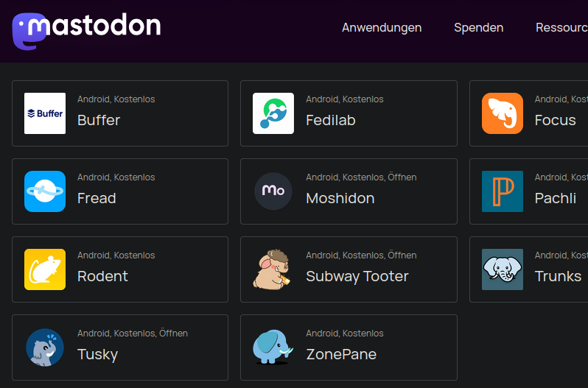Open the Buffer app icon

click(45, 113)
